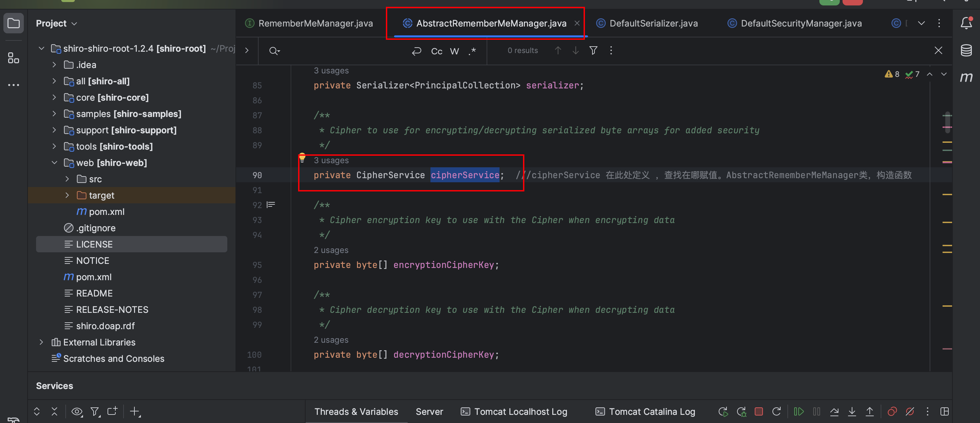Click the search history magnifier icon
This screenshot has height=423, width=980.
coord(274,51)
